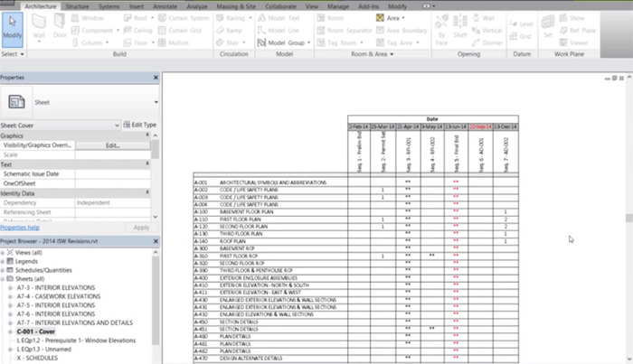The width and height of the screenshot is (633, 364).
Task: Open the work plane Viewer
Action: 573,42
